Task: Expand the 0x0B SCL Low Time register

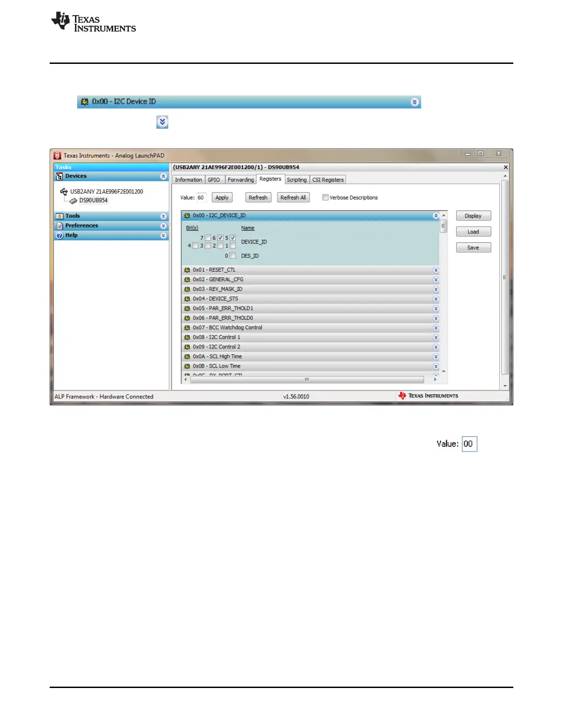Action: (x=436, y=367)
